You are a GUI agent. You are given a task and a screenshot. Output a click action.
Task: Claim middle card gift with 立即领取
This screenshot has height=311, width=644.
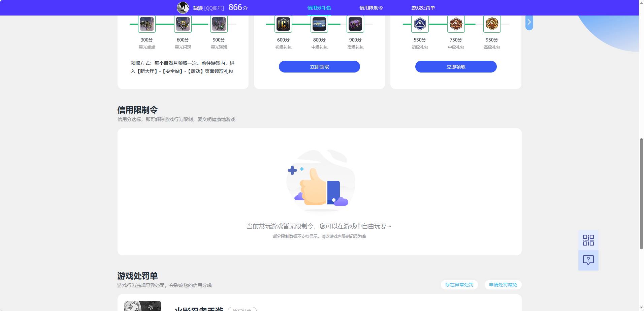tap(319, 67)
